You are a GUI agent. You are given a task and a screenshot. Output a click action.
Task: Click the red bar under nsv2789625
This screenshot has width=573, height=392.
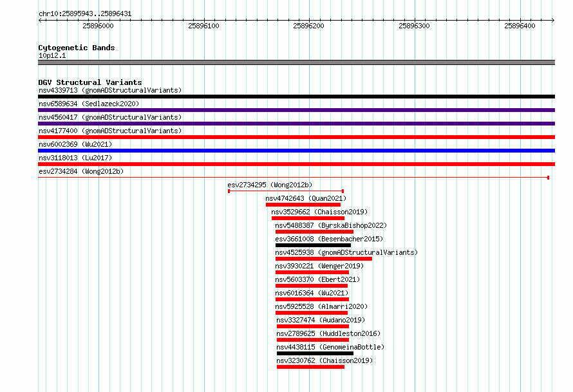pos(313,340)
